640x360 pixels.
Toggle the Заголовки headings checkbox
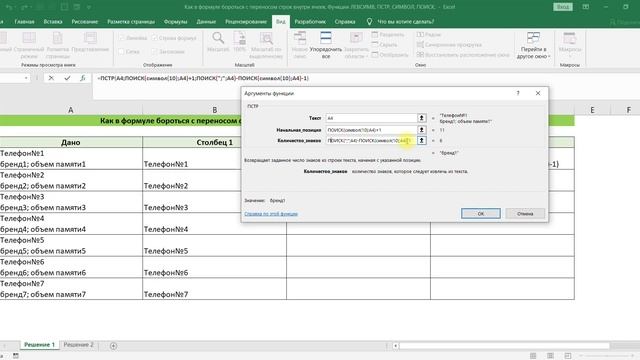[154, 52]
